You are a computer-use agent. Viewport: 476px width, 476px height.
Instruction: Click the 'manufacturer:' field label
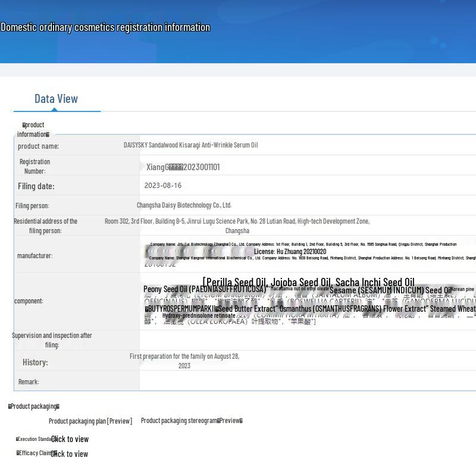click(35, 256)
